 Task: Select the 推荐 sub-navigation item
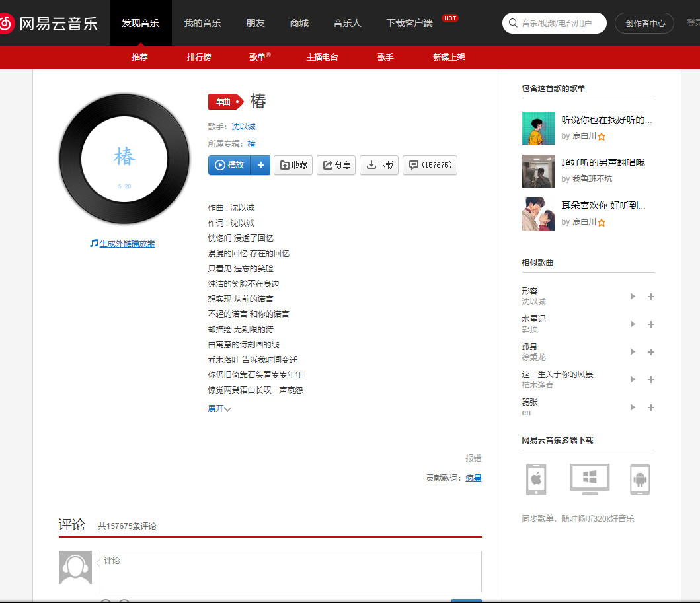coord(139,57)
